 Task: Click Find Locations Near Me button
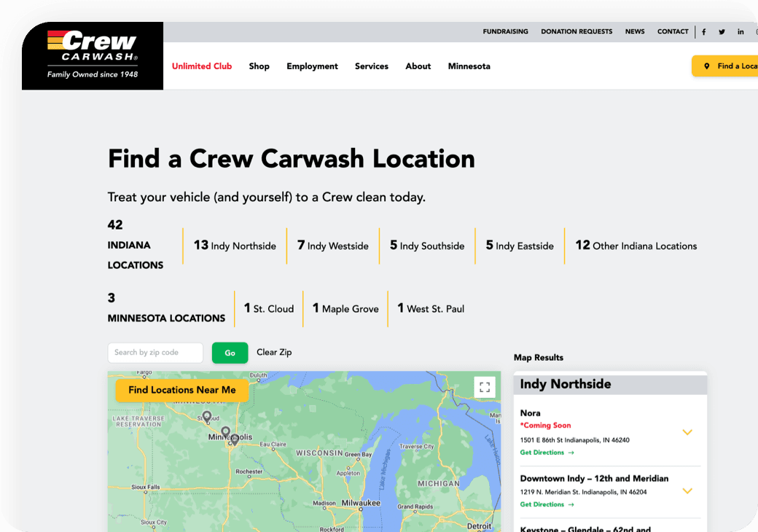point(182,390)
